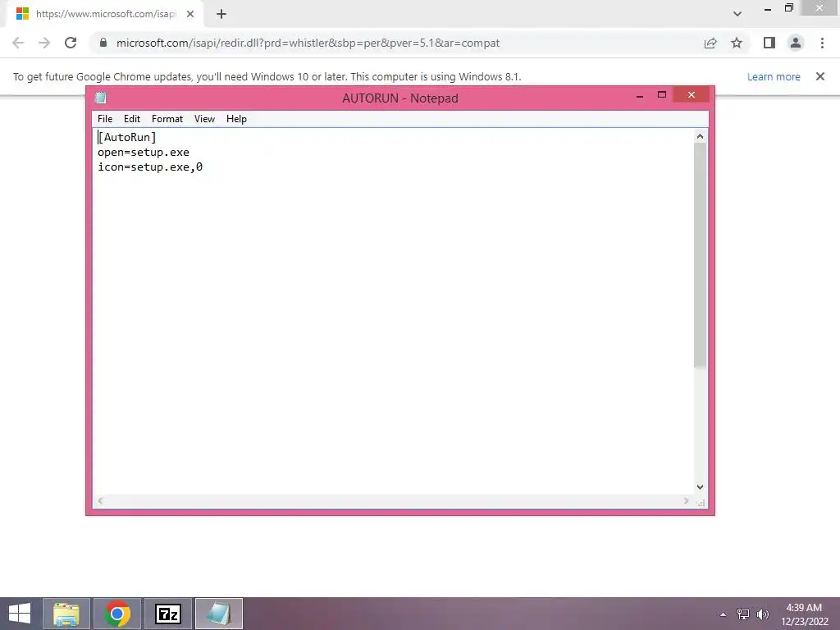The height and width of the screenshot is (630, 840).
Task: Place cursor on icon=setup.exe,0 line
Action: point(150,167)
